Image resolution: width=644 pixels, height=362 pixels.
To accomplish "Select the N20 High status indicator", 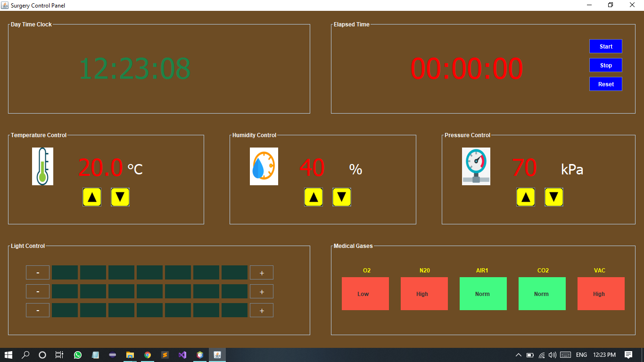I will (424, 294).
